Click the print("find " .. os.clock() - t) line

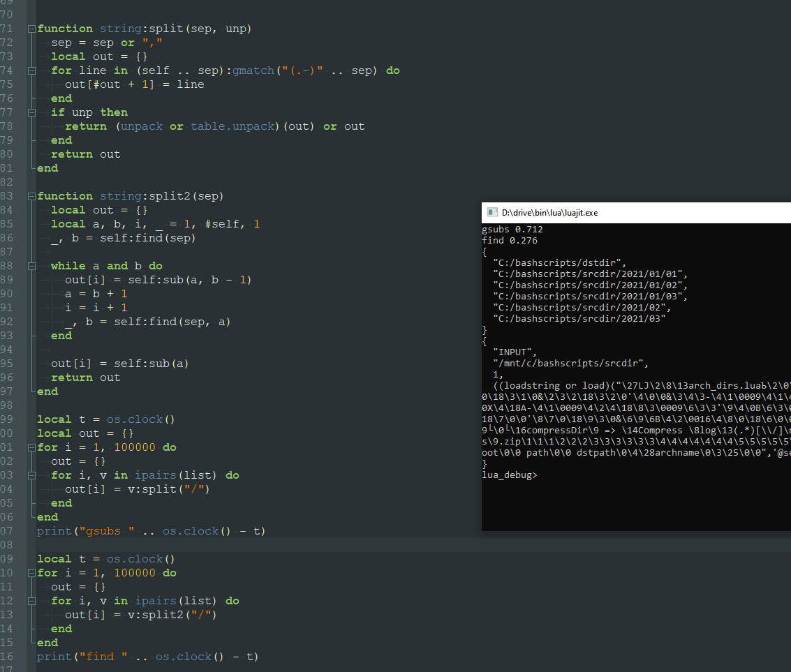click(x=147, y=657)
